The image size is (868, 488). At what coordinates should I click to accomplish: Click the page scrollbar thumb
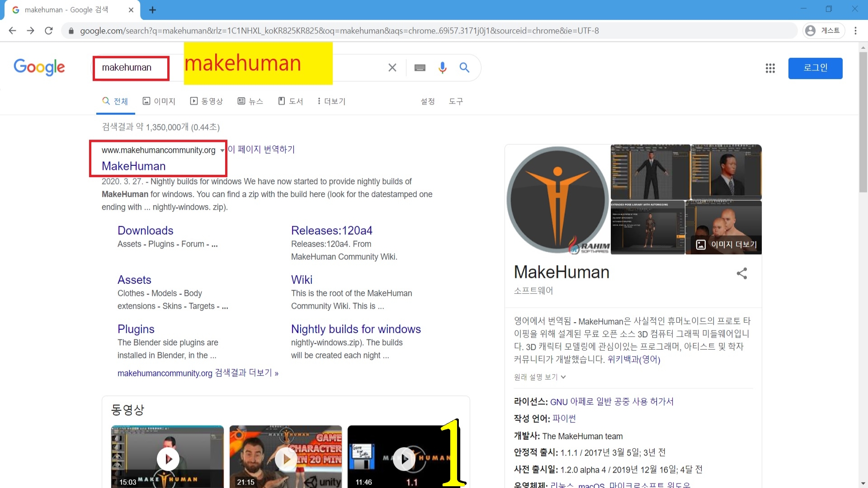(863, 122)
